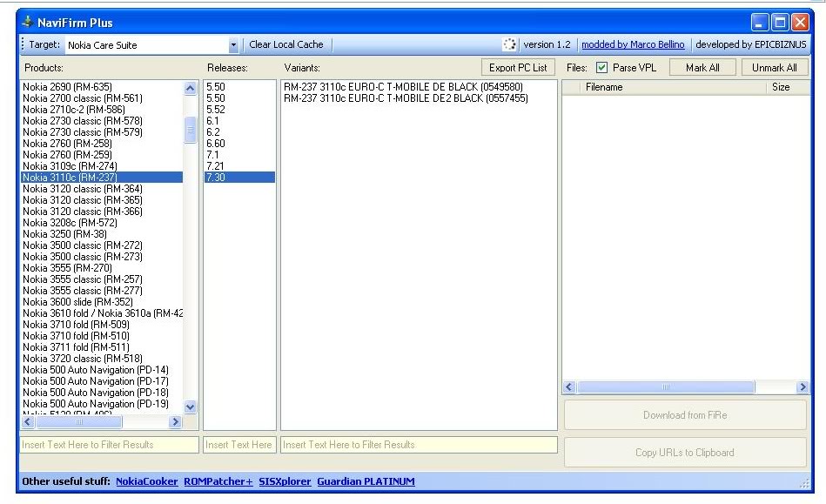The width and height of the screenshot is (826, 504).
Task: Click the NaviFirm Plus title bar icon
Action: pyautogui.click(x=27, y=22)
